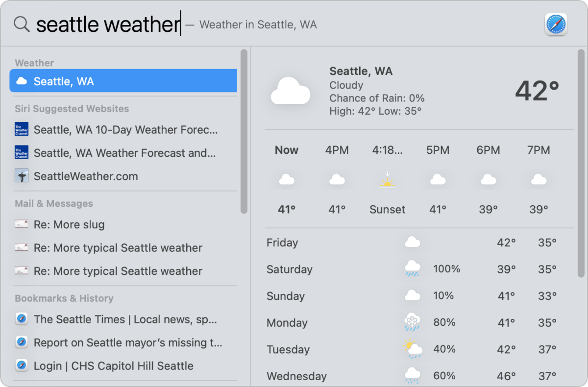This screenshot has height=387, width=588.
Task: Click the results list scrollbar
Action: tap(244, 131)
